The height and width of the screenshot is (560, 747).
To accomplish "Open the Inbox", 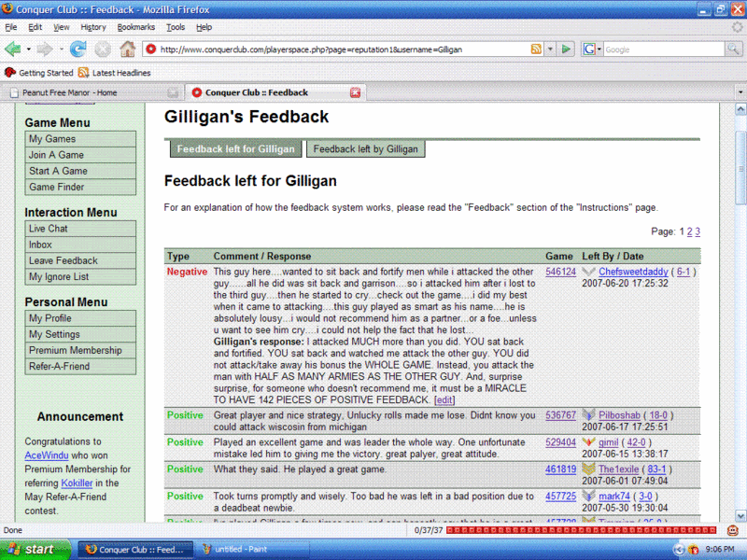I will (x=80, y=245).
